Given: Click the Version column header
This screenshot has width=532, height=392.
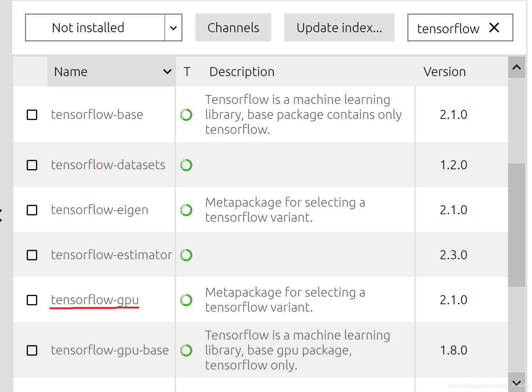Looking at the screenshot, I should (x=445, y=72).
